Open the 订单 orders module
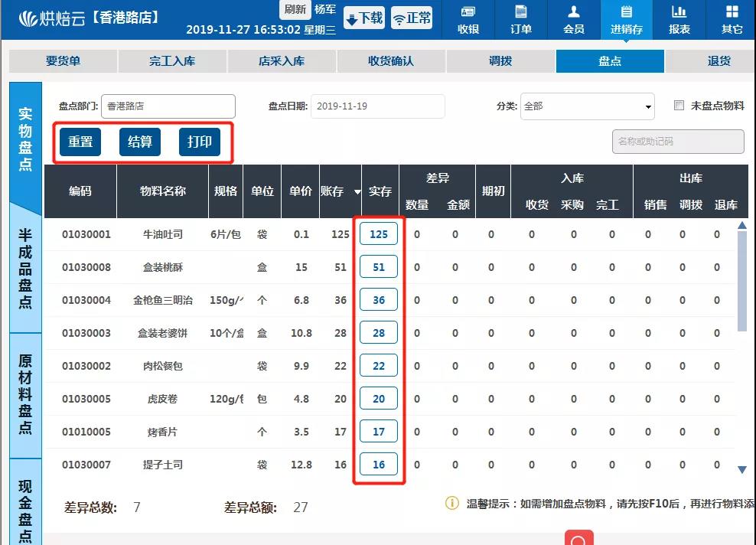756x545 pixels. [x=521, y=20]
